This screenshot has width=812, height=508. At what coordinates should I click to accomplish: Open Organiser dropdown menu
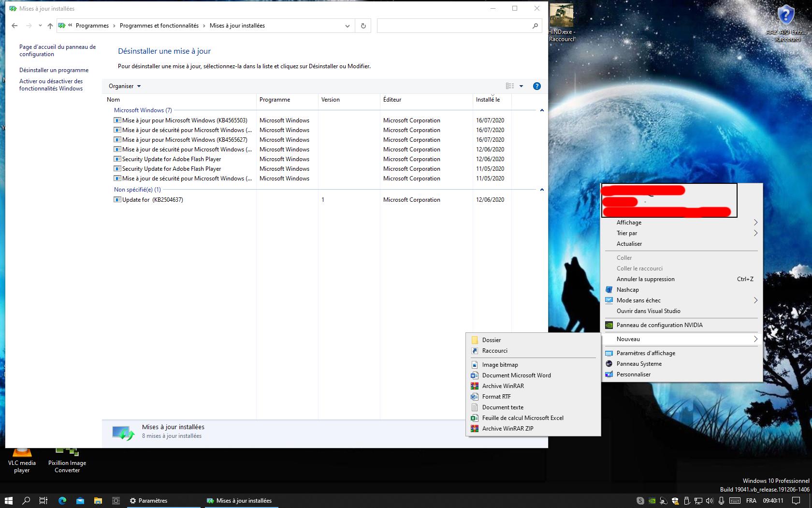[125, 86]
